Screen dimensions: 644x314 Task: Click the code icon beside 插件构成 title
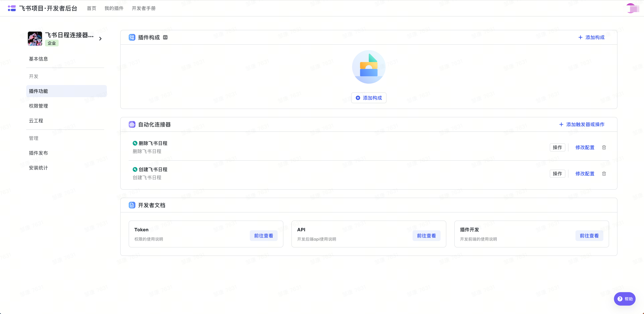[x=165, y=37]
